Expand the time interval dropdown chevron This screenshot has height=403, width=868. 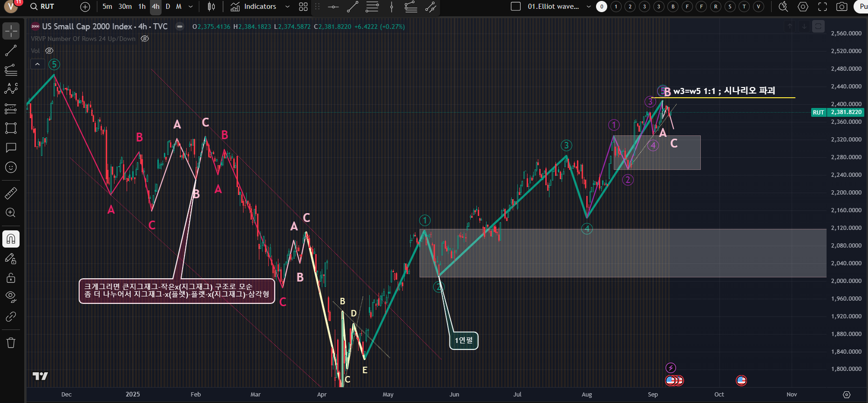(x=190, y=7)
